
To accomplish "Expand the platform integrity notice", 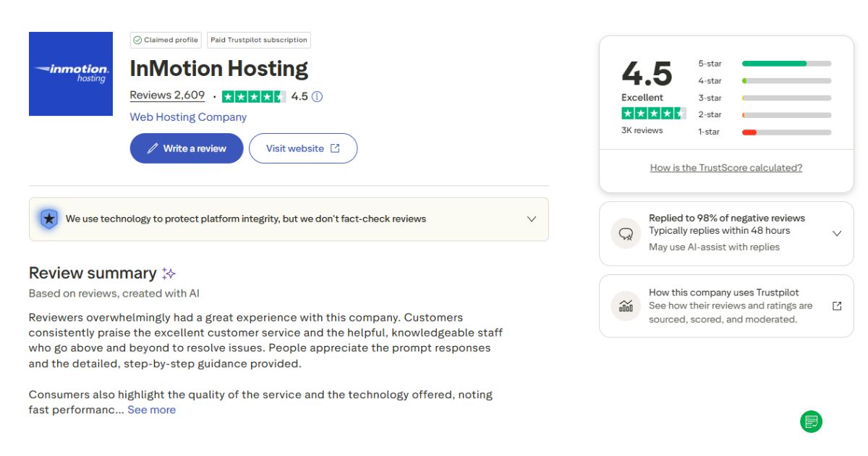I will click(530, 218).
